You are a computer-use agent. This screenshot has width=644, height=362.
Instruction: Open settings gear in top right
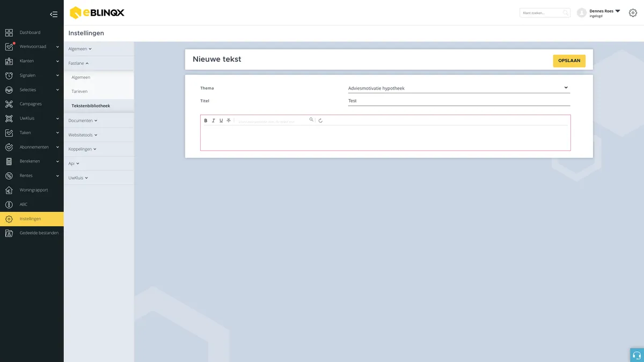[x=633, y=13]
